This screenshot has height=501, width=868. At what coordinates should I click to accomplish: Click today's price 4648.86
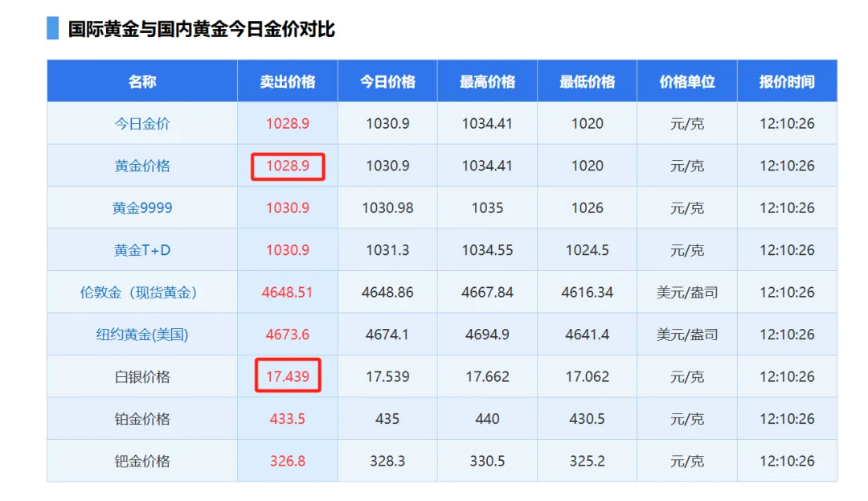tap(387, 292)
